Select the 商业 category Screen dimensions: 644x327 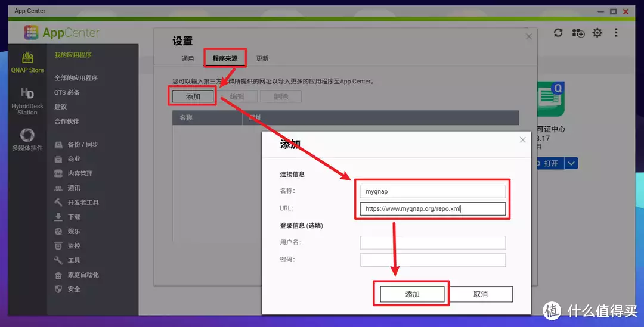point(67,159)
